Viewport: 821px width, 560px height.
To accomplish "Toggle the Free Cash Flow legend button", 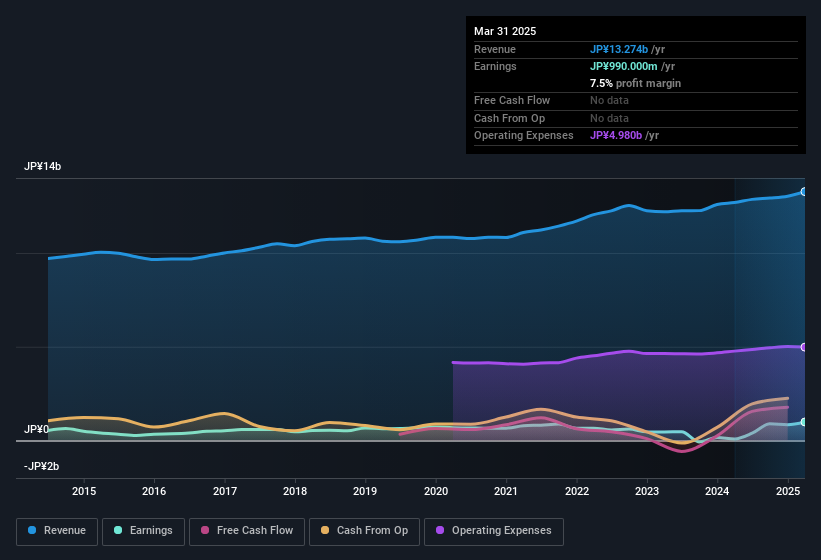I will (247, 531).
